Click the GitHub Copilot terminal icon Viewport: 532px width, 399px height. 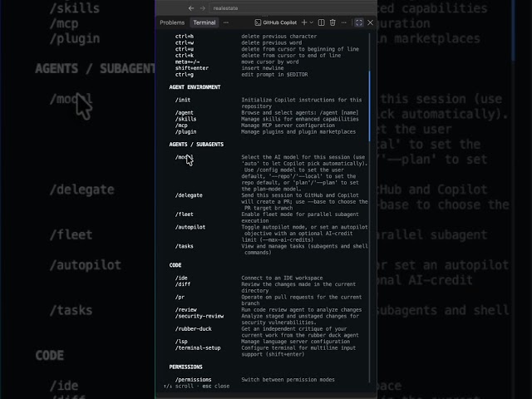click(x=258, y=22)
